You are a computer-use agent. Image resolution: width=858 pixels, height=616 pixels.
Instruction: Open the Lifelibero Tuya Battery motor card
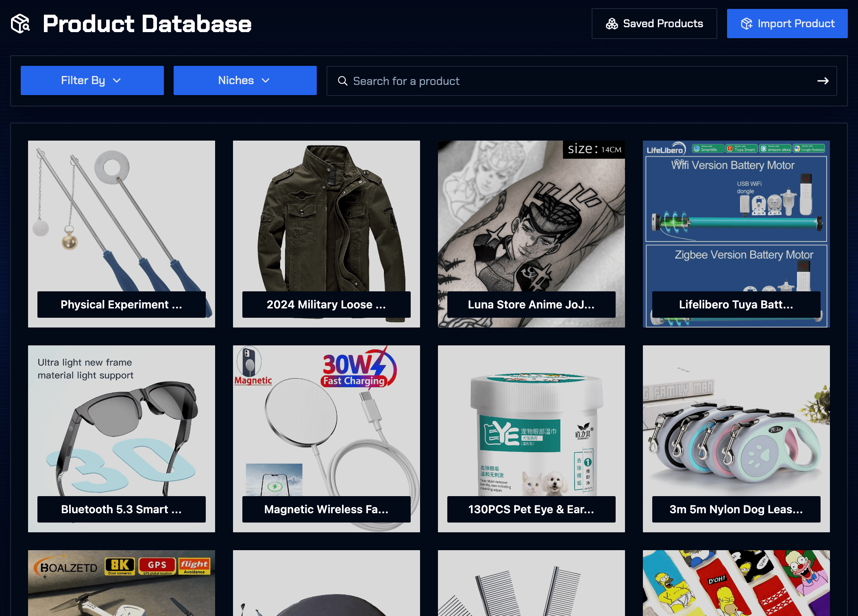coord(736,234)
